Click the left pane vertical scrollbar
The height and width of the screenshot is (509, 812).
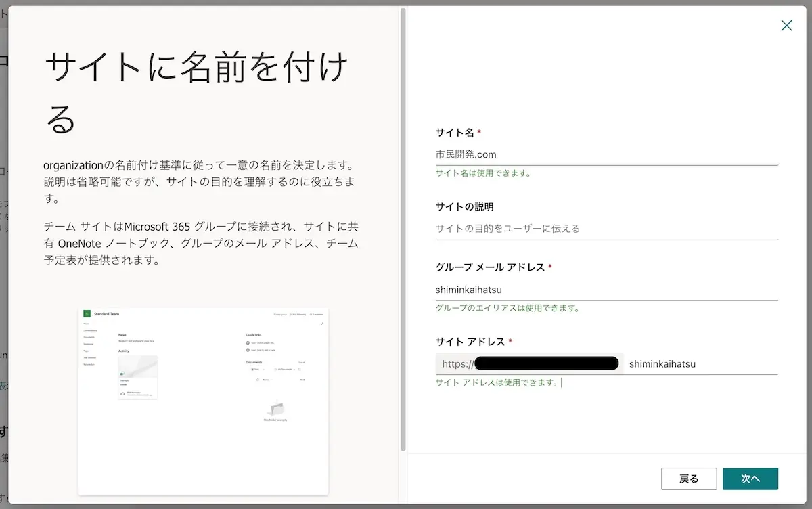pos(403,230)
